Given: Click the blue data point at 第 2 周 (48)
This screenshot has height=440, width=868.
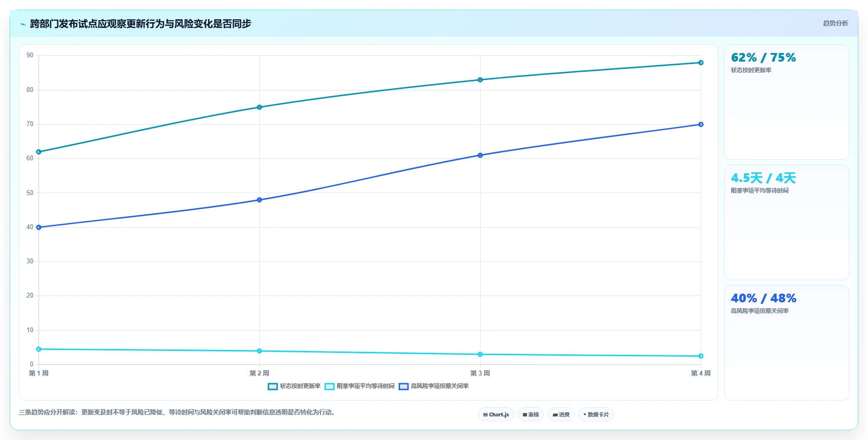Looking at the screenshot, I should [259, 200].
